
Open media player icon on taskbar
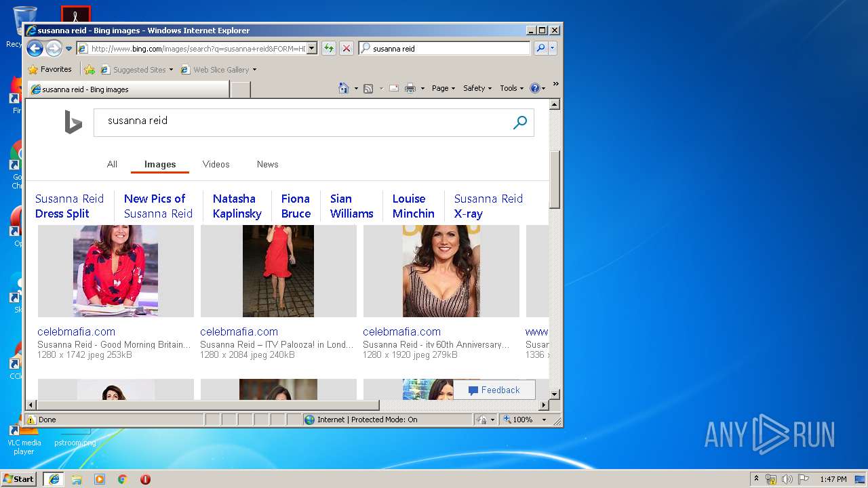click(100, 479)
